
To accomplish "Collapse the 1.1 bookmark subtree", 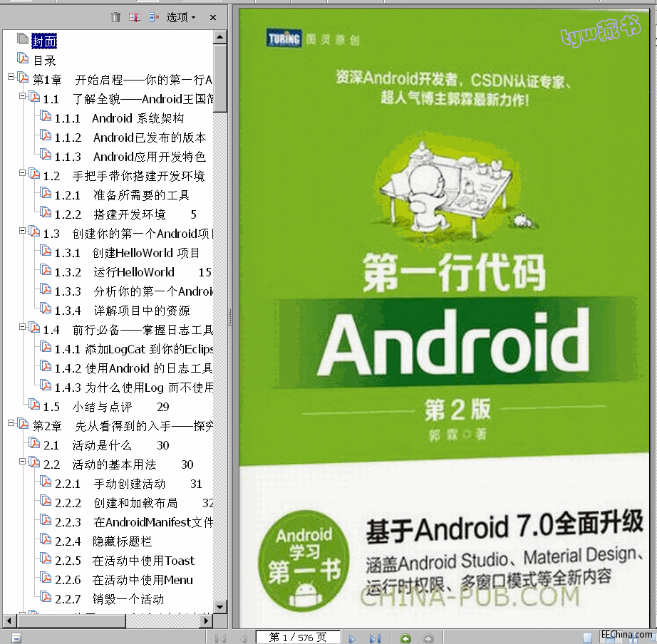I will pyautogui.click(x=23, y=96).
